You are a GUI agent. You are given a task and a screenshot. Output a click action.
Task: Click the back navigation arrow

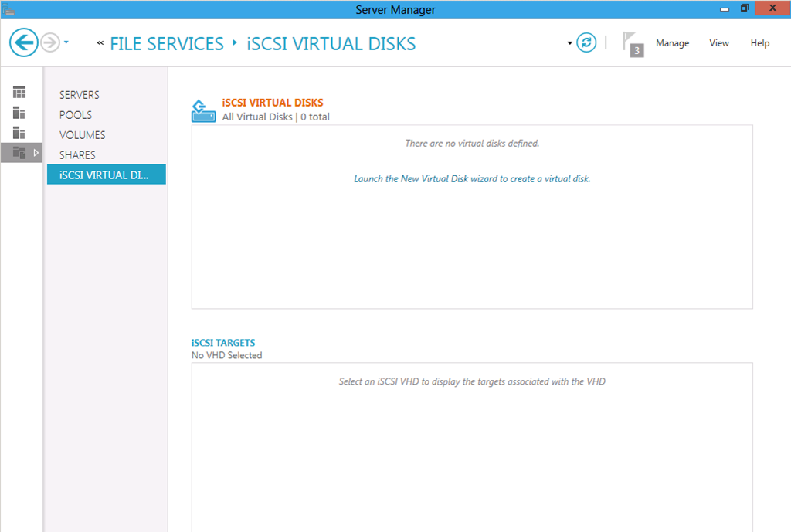[x=24, y=42]
